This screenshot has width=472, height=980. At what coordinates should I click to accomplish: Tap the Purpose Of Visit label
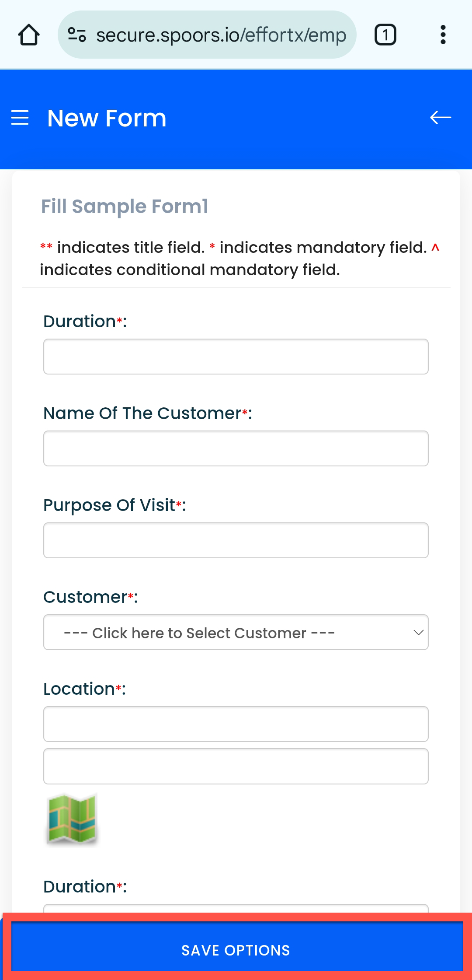(109, 505)
